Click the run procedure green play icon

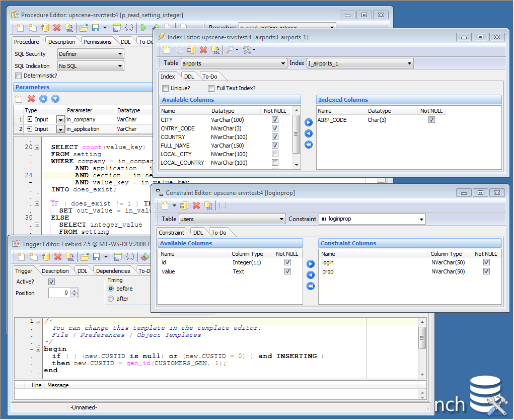pyautogui.click(x=143, y=28)
